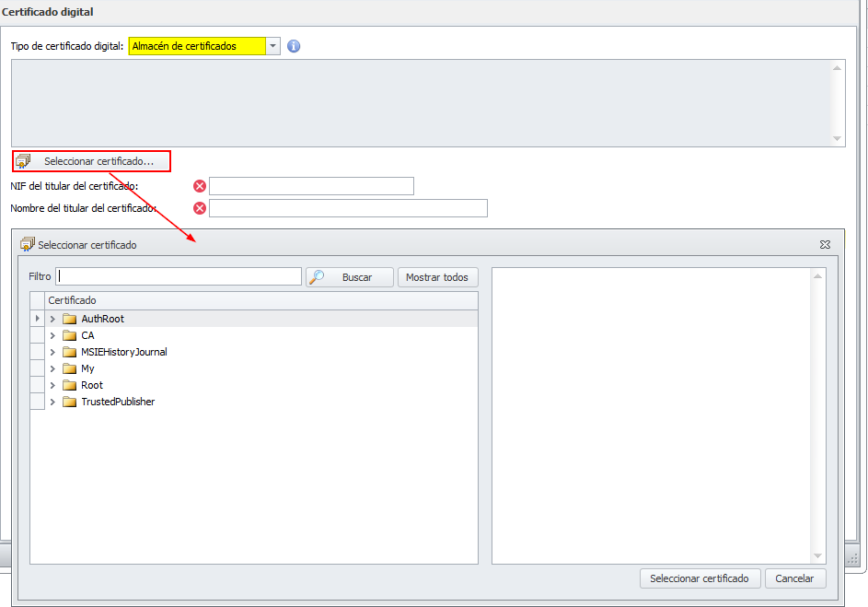Click the Seleccionar certificado... button
The width and height of the screenshot is (868, 607).
coord(91,161)
